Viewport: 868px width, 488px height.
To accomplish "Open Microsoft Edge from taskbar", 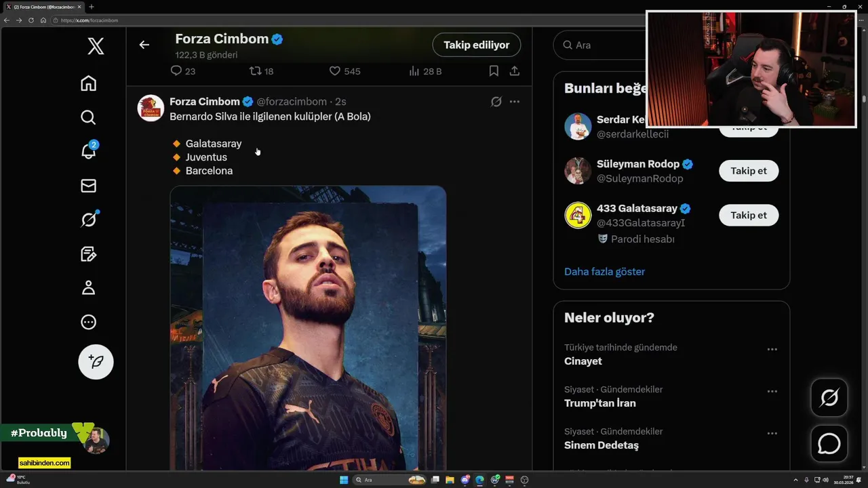I will point(480,480).
